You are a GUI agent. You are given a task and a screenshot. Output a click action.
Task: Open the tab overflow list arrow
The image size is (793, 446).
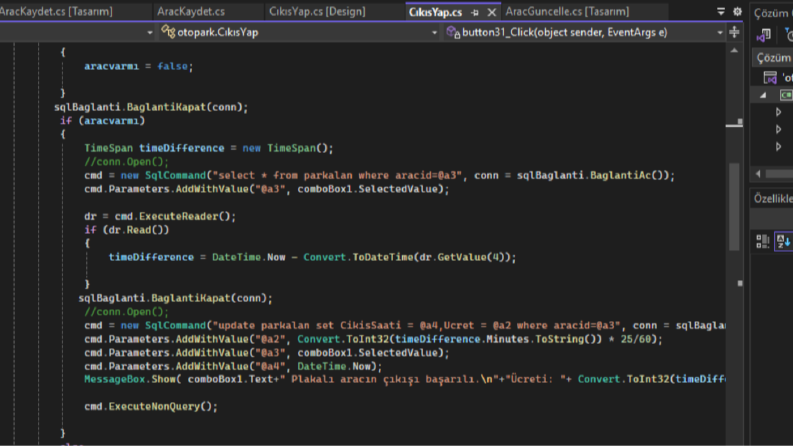(x=721, y=11)
